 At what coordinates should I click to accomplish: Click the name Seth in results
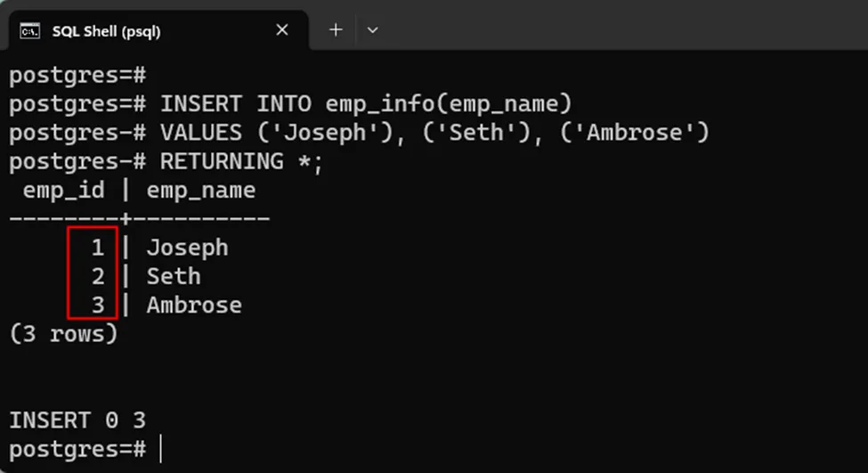coord(174,276)
